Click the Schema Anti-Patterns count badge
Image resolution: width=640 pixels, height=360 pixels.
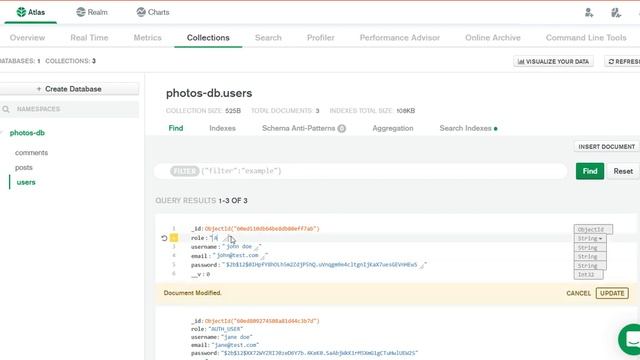point(342,129)
